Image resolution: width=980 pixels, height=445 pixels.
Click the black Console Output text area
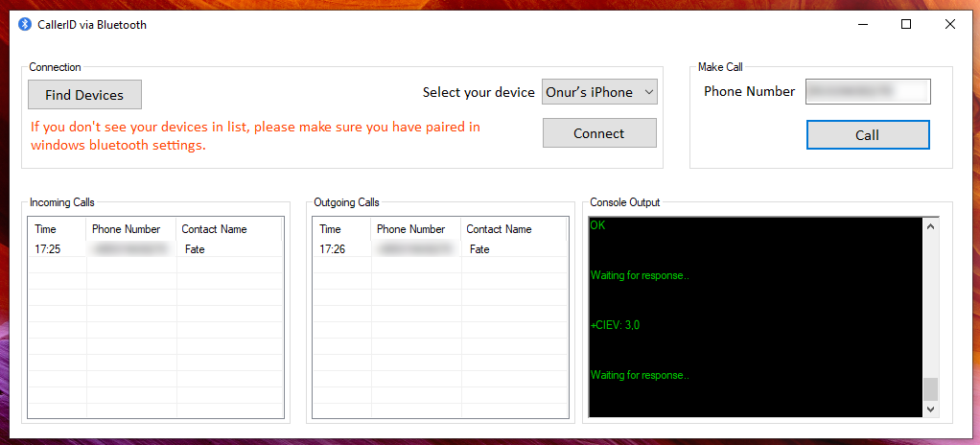point(756,316)
